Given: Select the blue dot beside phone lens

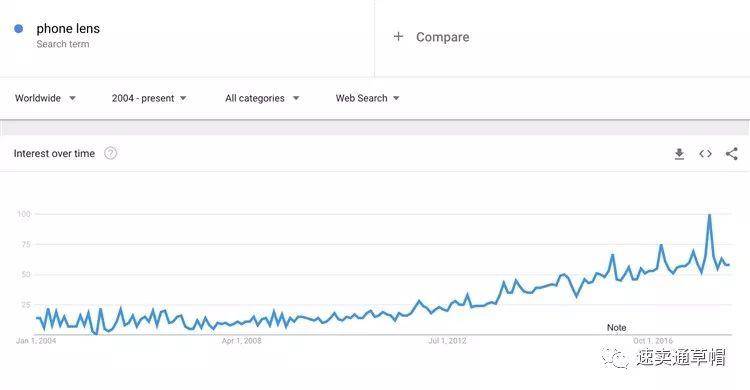Looking at the screenshot, I should 19,29.
